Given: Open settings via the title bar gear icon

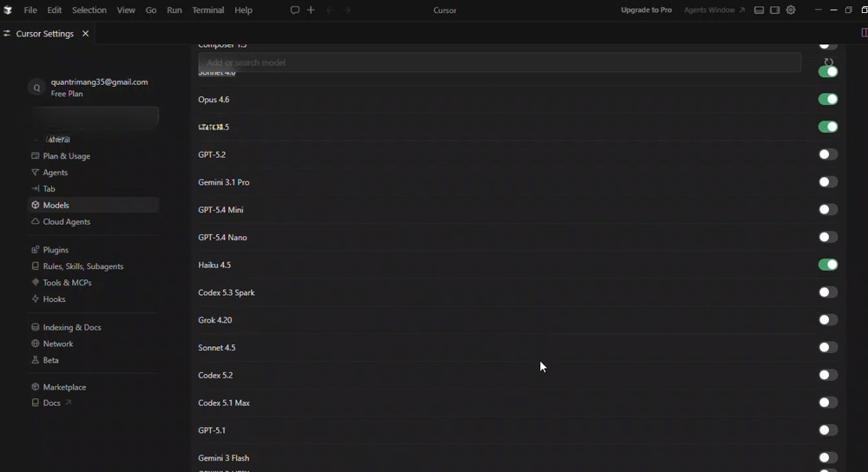Looking at the screenshot, I should point(791,10).
